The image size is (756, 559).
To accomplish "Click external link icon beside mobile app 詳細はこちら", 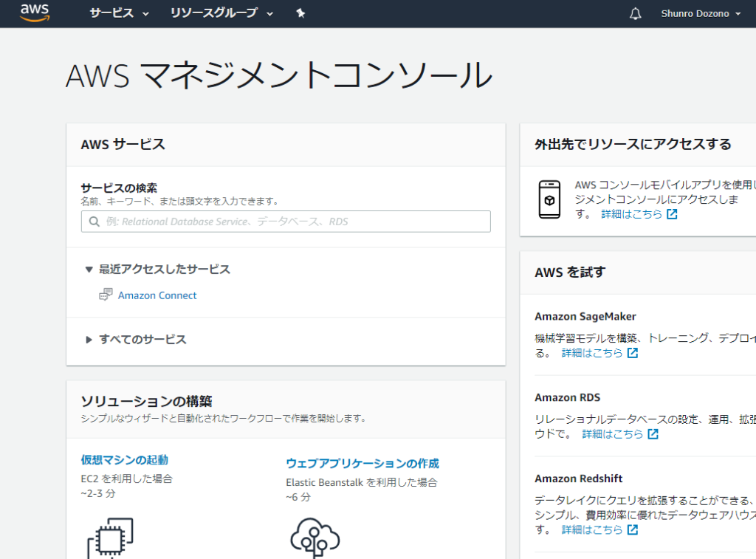I will coord(672,214).
